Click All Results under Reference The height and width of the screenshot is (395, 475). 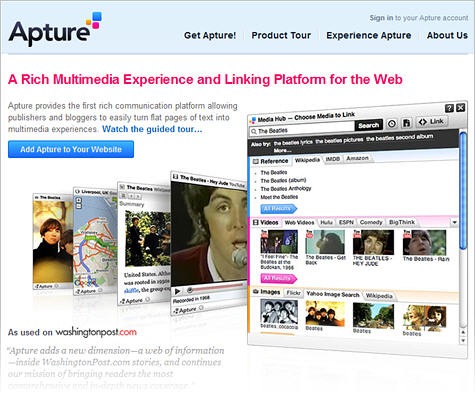278,209
